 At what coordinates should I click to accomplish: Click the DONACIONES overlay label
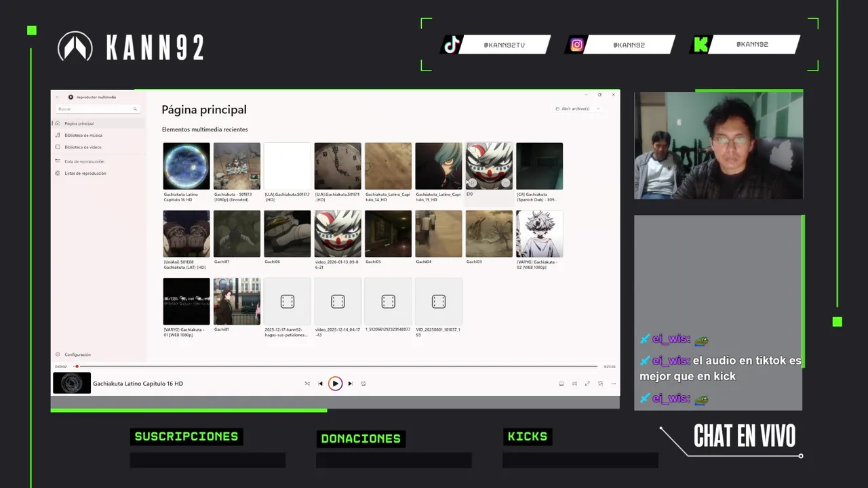pyautogui.click(x=361, y=439)
